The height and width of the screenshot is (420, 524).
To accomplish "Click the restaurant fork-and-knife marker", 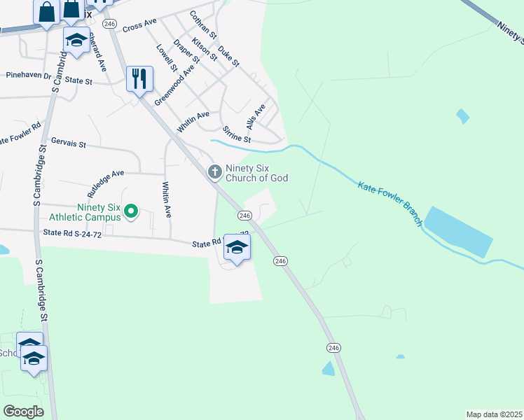I will [x=139, y=80].
